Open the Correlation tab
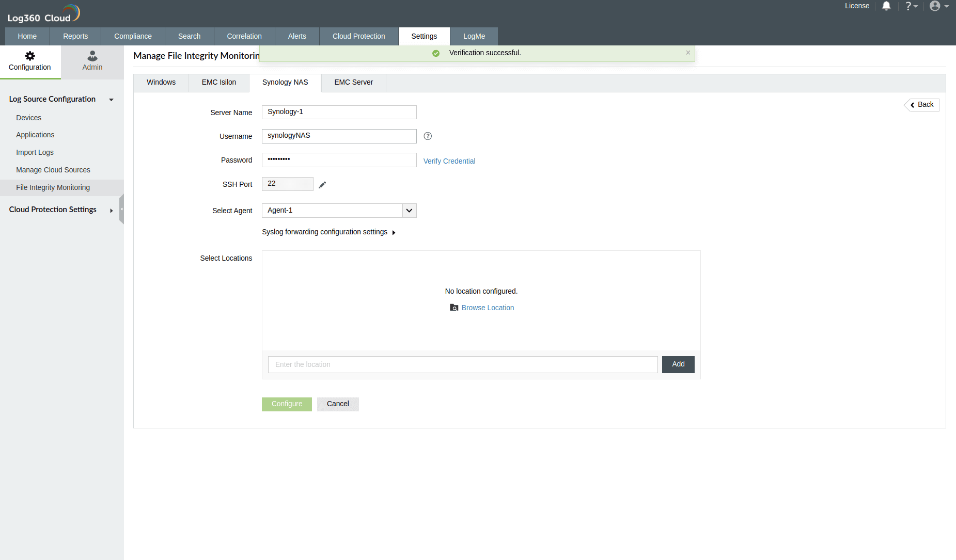956x560 pixels. coord(244,36)
